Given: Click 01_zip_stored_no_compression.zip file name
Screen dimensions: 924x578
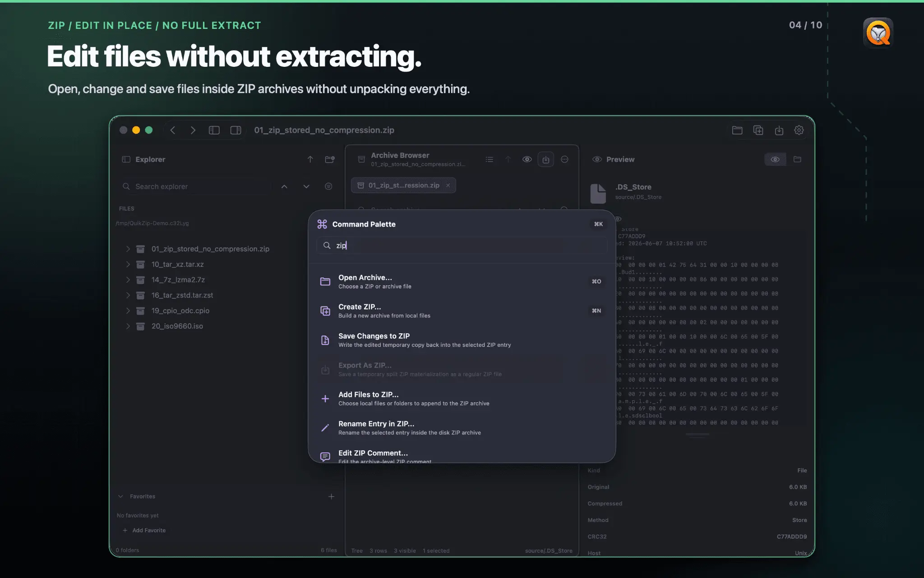Looking at the screenshot, I should 210,249.
